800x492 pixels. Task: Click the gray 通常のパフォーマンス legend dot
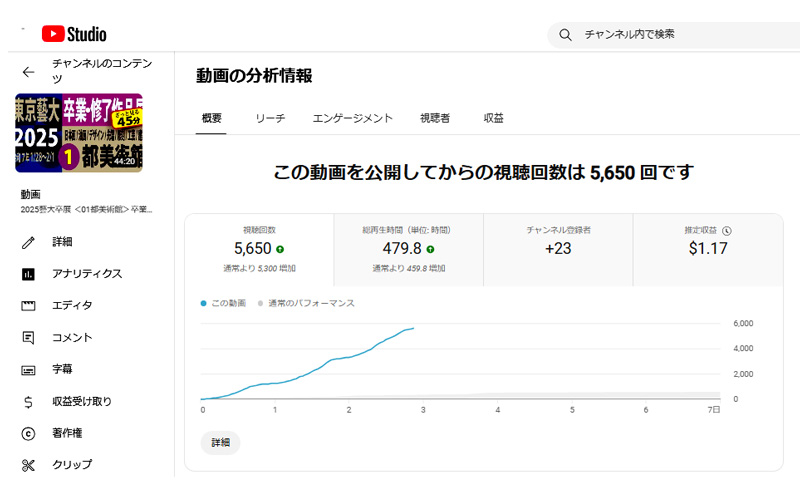point(260,303)
